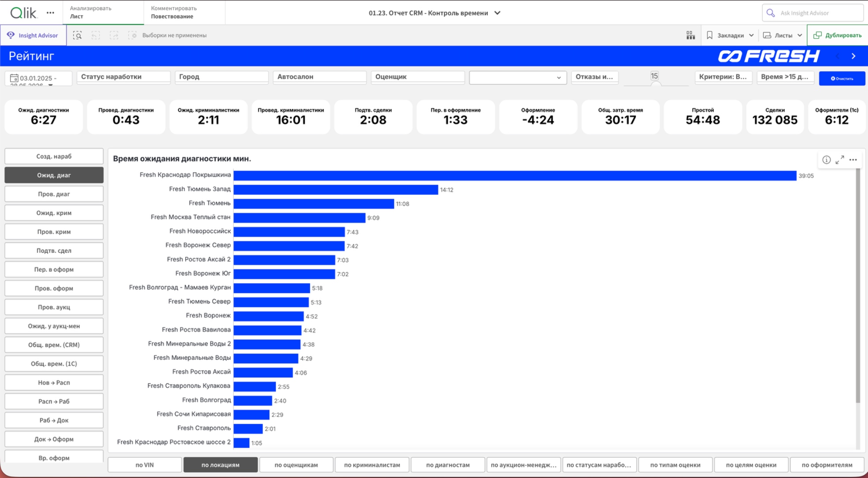
Task: Select the по диагностам tab
Action: tap(447, 465)
